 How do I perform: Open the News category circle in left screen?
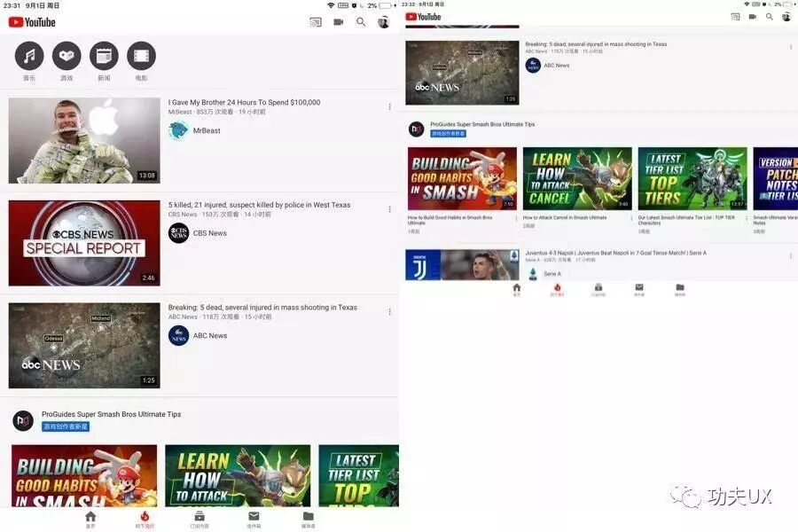pyautogui.click(x=104, y=56)
